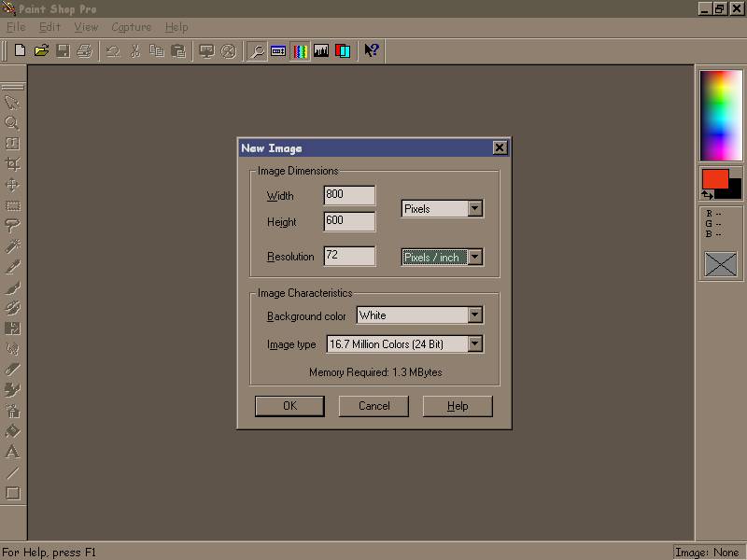Select the Freehand lasso tool
The height and width of the screenshot is (560, 747).
[12, 226]
